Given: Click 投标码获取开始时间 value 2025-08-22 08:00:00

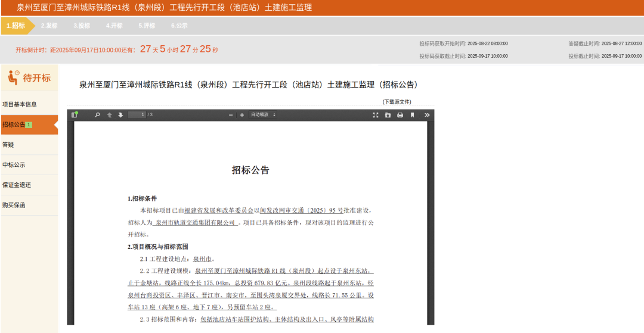Looking at the screenshot, I should click(x=488, y=43).
